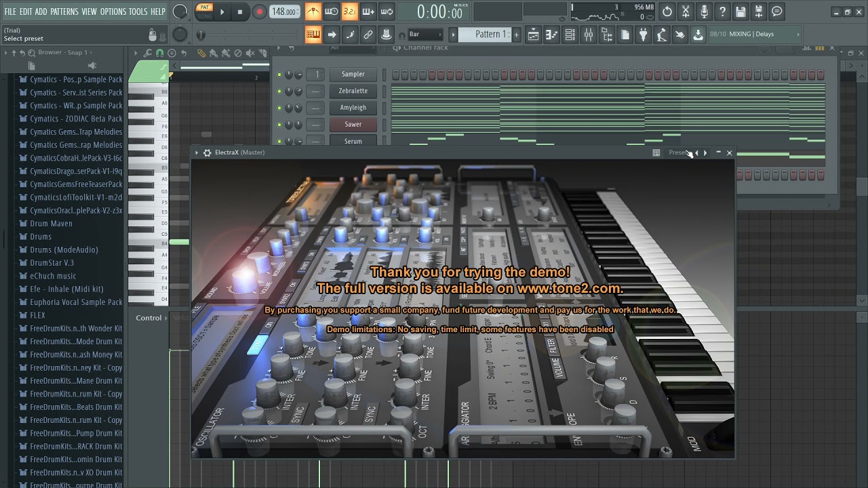Image resolution: width=868 pixels, height=488 pixels.
Task: Start playback with the play button
Action: [222, 12]
